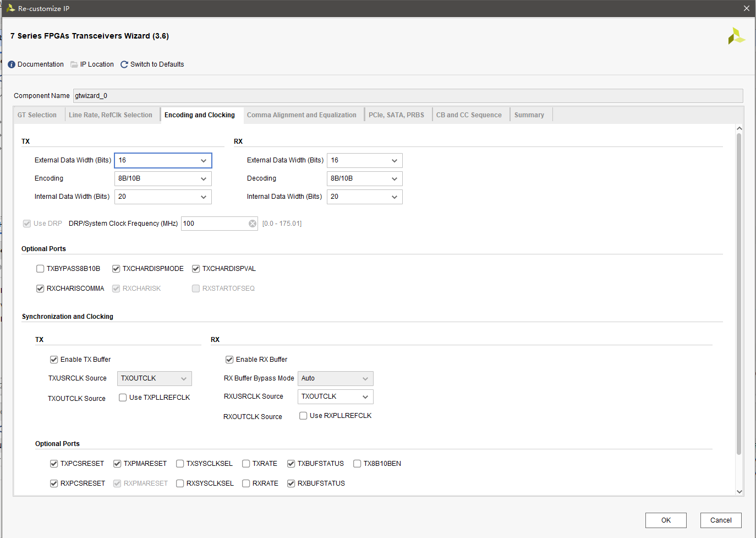The width and height of the screenshot is (756, 538).
Task: Close the Re-customize IP dialog
Action: 746,8
